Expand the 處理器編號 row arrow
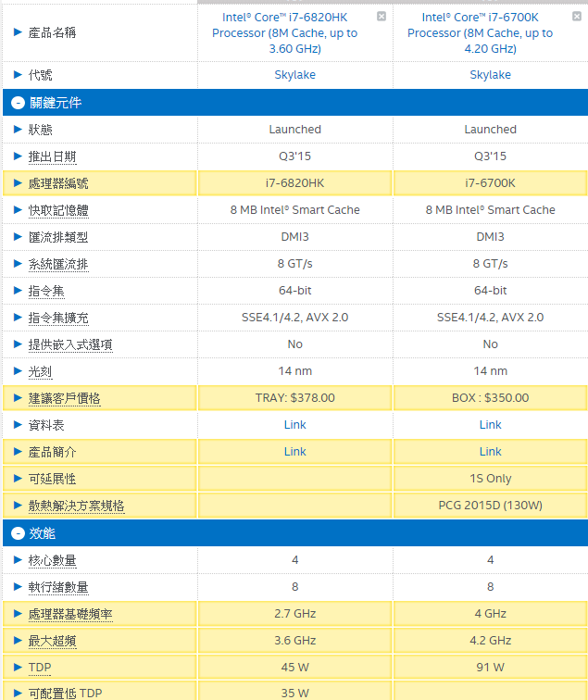This screenshot has height=700, width=588. pyautogui.click(x=18, y=183)
